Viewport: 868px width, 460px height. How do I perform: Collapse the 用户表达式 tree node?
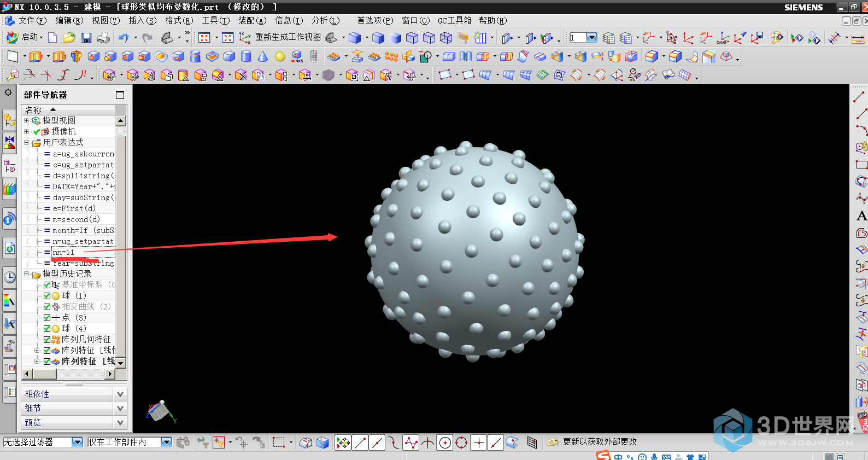[26, 142]
